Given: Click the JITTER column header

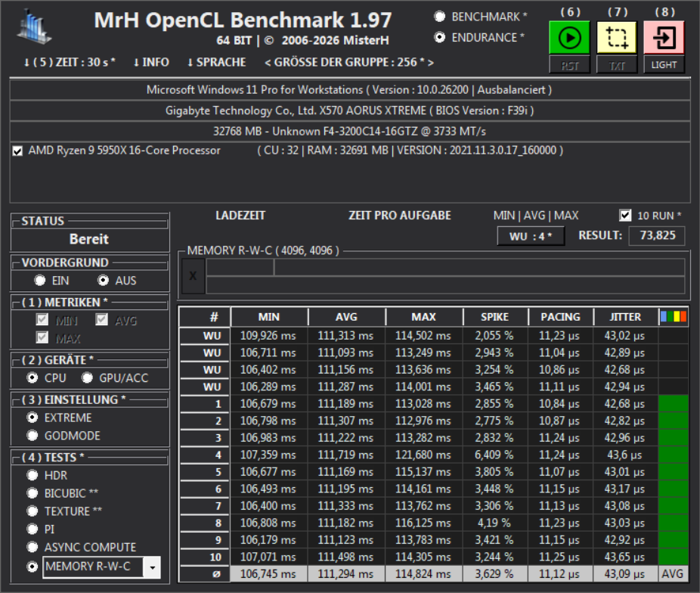Looking at the screenshot, I should (x=625, y=317).
